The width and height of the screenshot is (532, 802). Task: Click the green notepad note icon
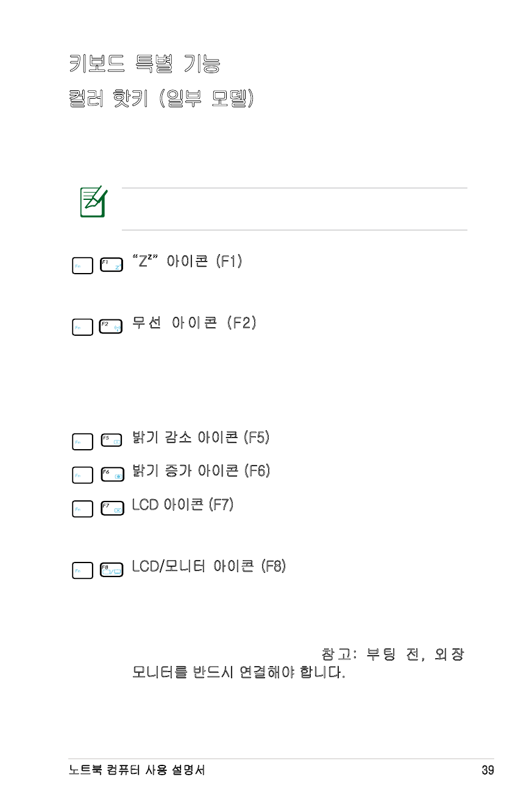[93, 204]
